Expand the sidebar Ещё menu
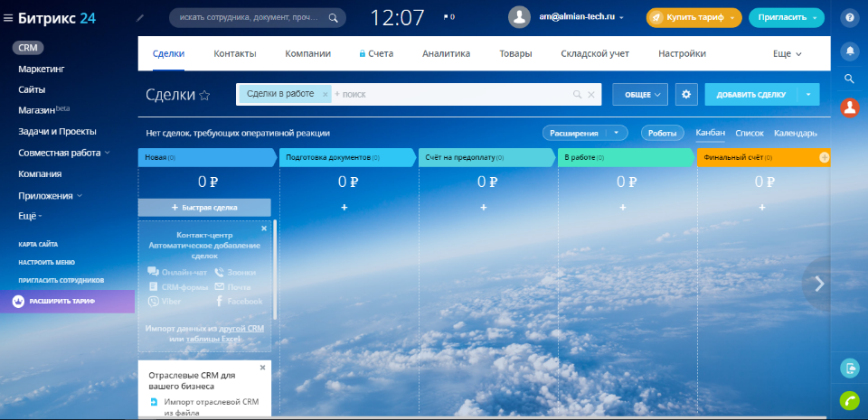Viewport: 868px width, 420px height. (x=30, y=216)
